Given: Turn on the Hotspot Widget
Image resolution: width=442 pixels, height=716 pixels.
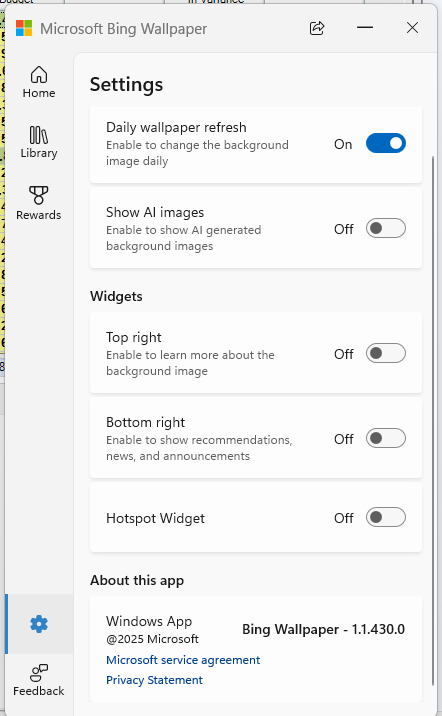Looking at the screenshot, I should (x=386, y=517).
